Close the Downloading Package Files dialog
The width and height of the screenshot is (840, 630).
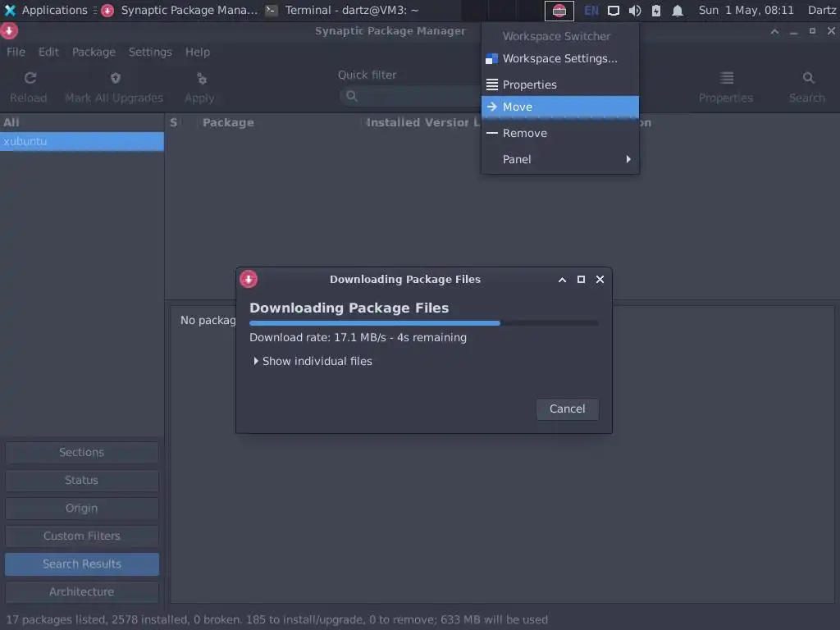(600, 279)
